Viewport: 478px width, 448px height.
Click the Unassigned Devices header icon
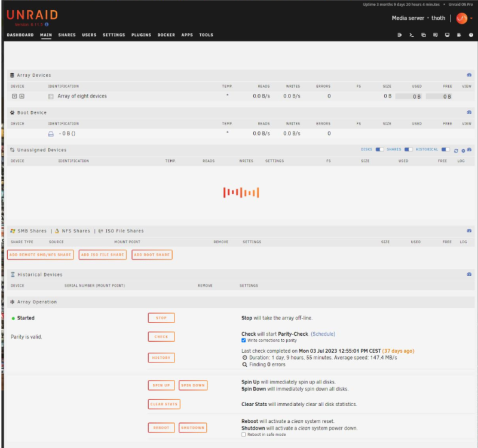click(12, 150)
